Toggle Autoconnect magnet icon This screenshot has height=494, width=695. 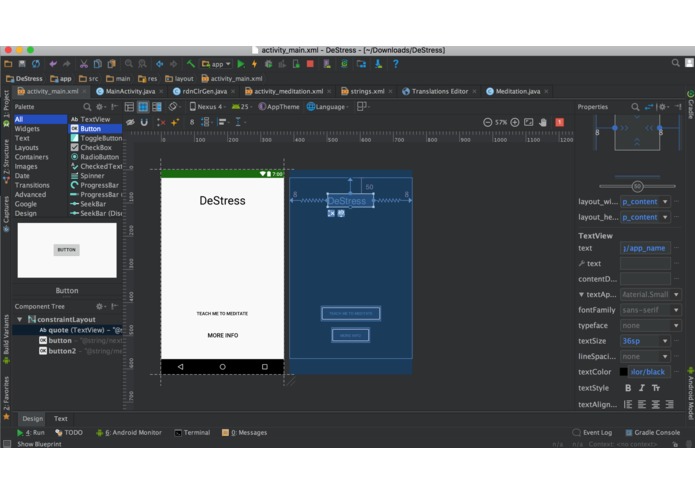(144, 122)
